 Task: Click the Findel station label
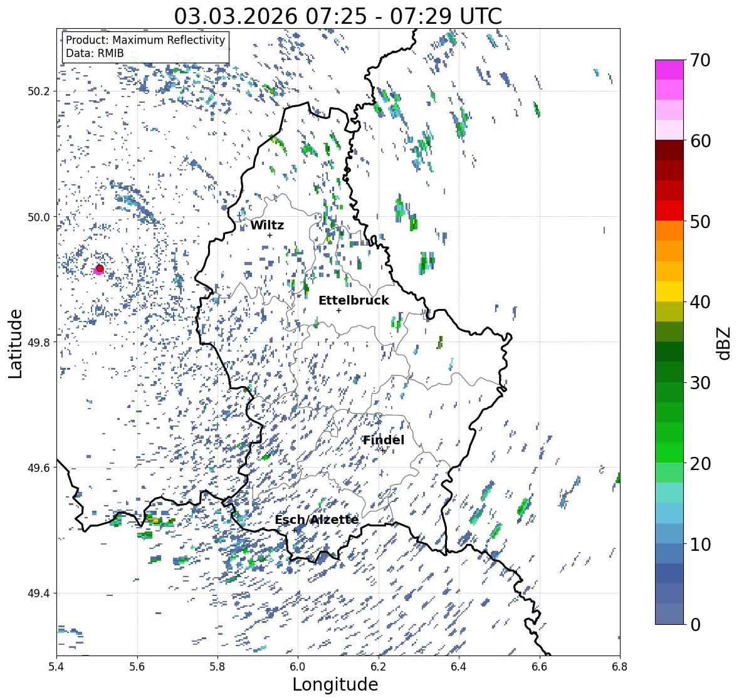click(384, 440)
